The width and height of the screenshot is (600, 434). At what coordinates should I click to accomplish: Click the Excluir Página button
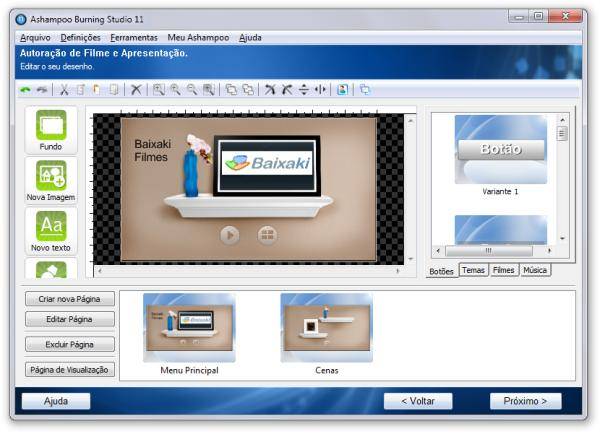tap(70, 344)
